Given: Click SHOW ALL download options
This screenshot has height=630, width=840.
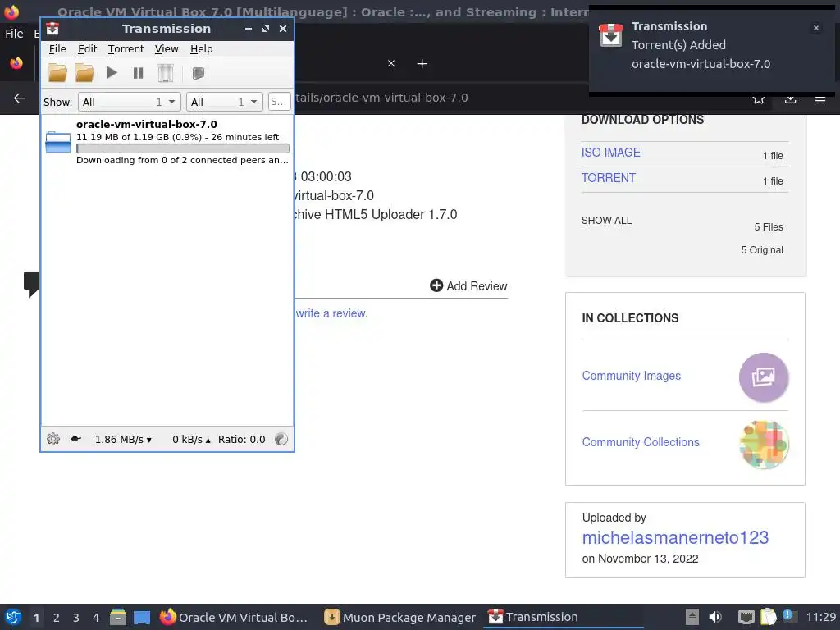Looking at the screenshot, I should [x=606, y=220].
